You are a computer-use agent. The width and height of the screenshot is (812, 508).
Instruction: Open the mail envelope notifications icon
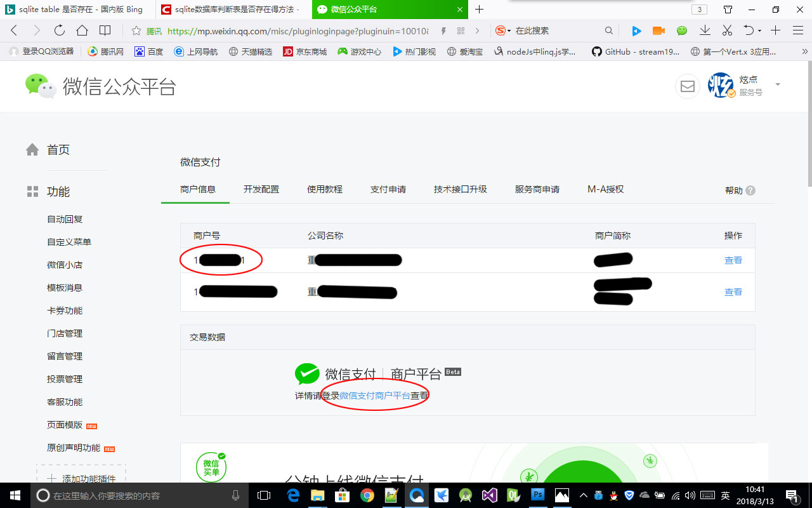(x=688, y=86)
